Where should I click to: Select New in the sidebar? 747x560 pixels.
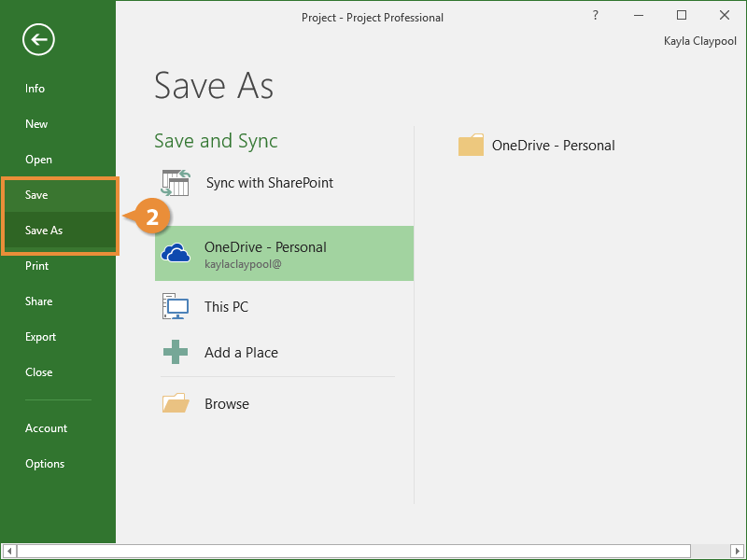point(36,124)
